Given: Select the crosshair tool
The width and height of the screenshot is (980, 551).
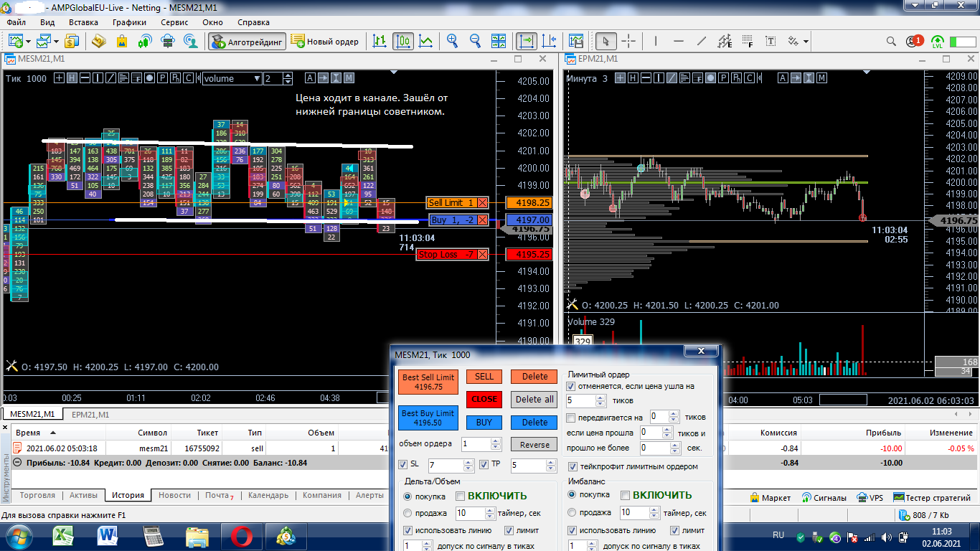Looking at the screenshot, I should click(628, 41).
